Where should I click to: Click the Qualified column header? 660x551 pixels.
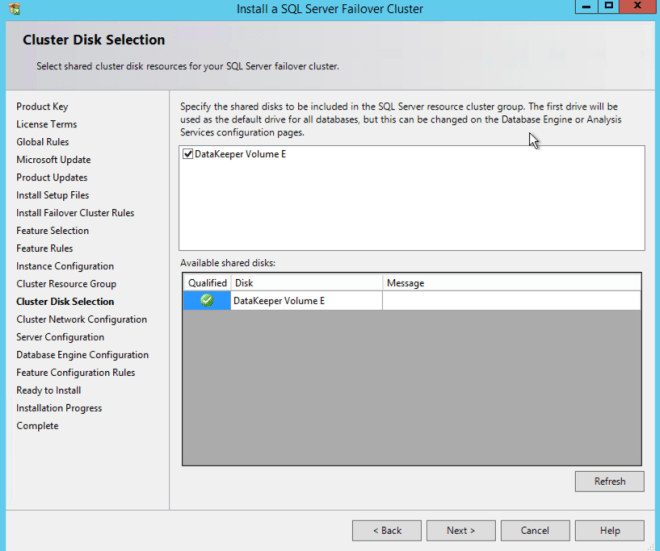point(207,283)
